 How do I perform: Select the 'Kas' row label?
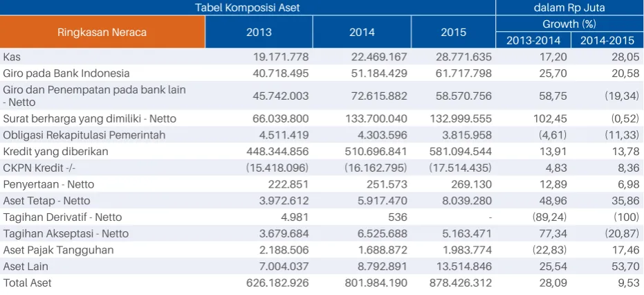pos(12,57)
